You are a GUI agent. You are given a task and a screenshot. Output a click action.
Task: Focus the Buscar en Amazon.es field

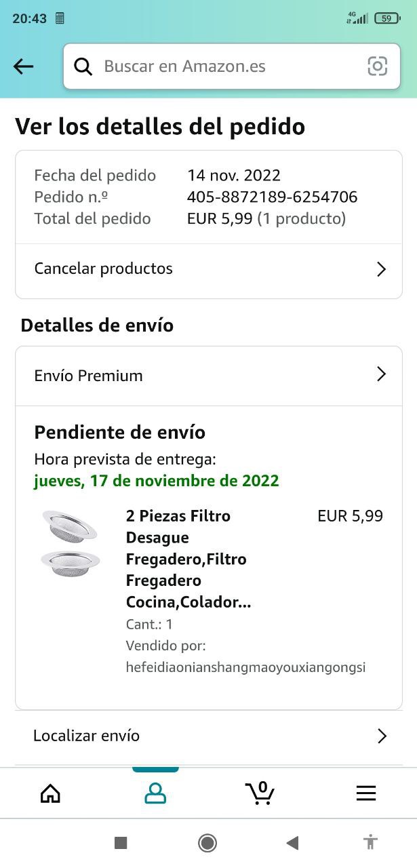pyautogui.click(x=224, y=66)
